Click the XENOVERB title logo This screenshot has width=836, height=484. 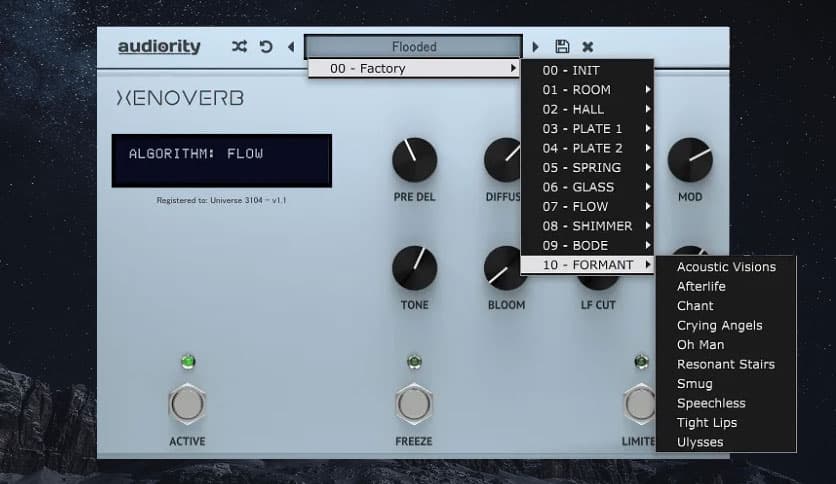pos(180,98)
